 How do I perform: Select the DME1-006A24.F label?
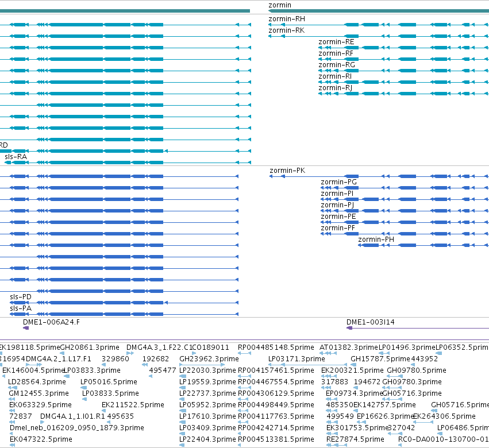click(x=51, y=322)
